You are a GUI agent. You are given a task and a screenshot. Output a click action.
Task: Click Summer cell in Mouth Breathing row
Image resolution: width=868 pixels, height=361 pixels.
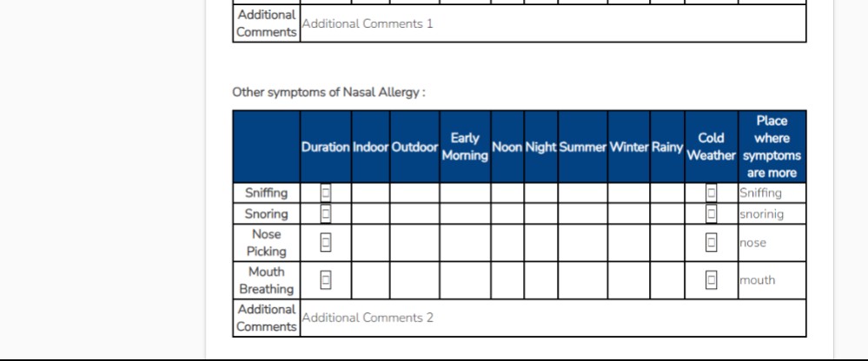pyautogui.click(x=582, y=280)
